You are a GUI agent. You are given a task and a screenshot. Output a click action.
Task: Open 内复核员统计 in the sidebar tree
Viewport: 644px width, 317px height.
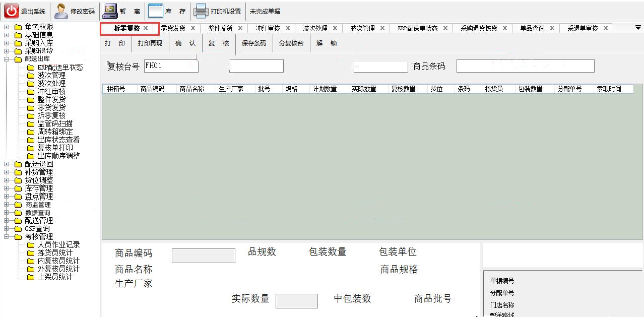(58, 261)
